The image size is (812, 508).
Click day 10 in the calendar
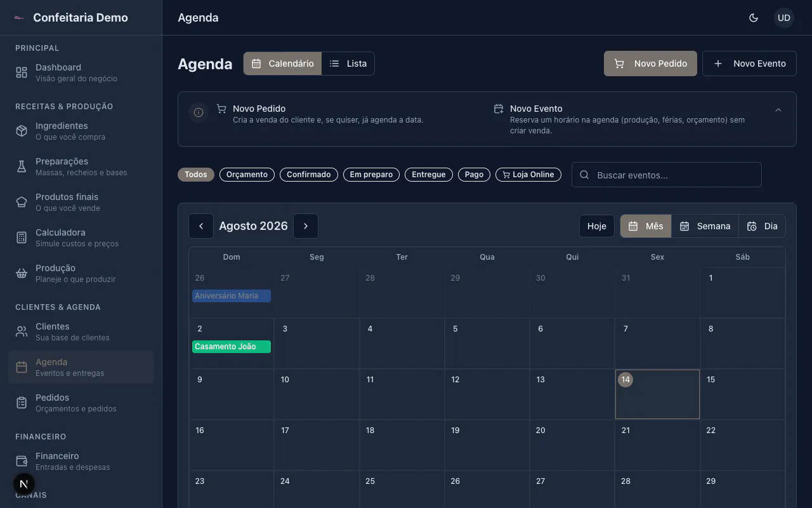317,394
